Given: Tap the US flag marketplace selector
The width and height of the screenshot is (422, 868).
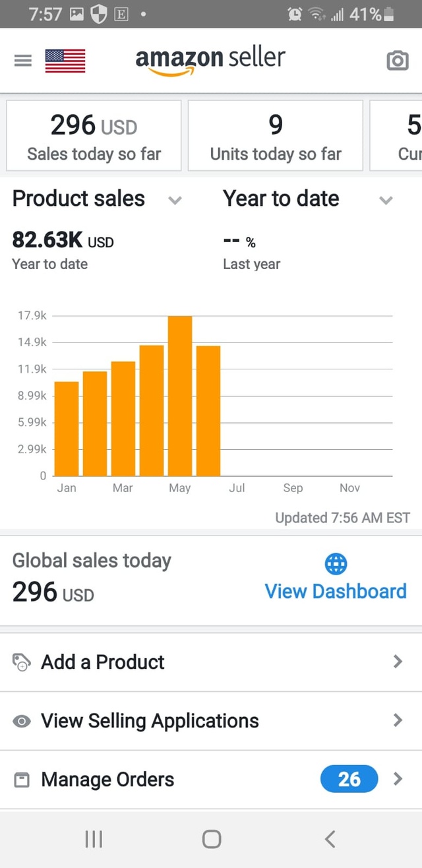Looking at the screenshot, I should point(65,61).
